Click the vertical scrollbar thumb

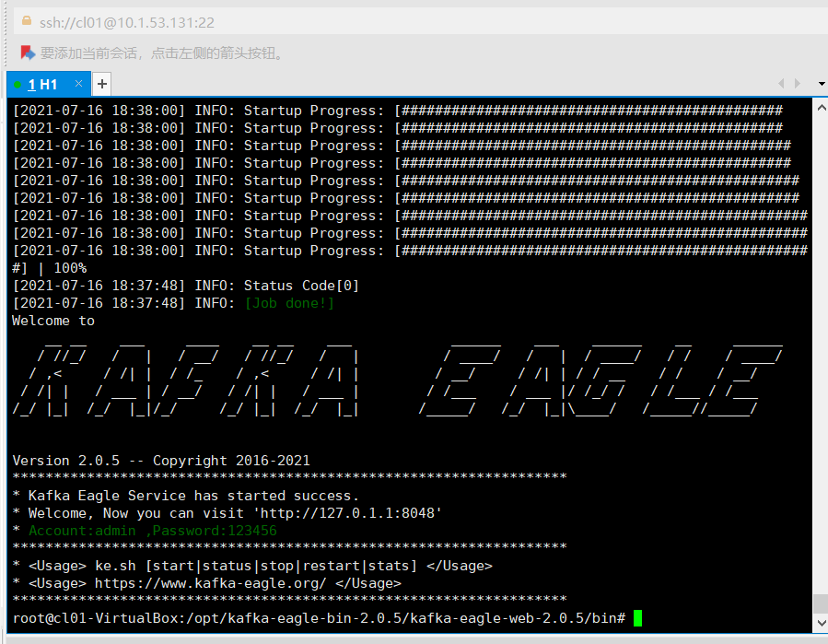tap(822, 604)
